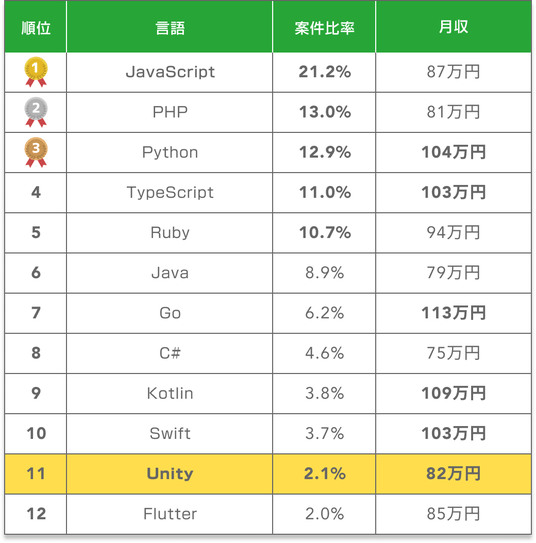536x543 pixels.
Task: Click the PHP language cell
Action: click(169, 113)
